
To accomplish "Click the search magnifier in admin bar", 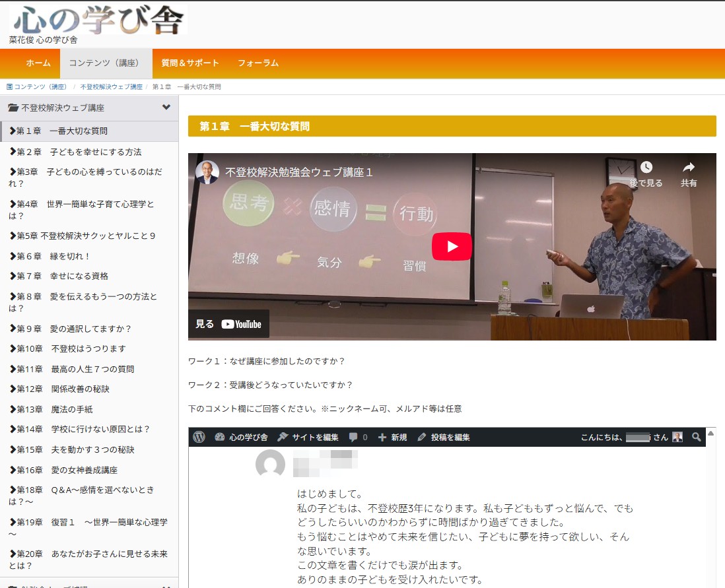I will point(696,437).
